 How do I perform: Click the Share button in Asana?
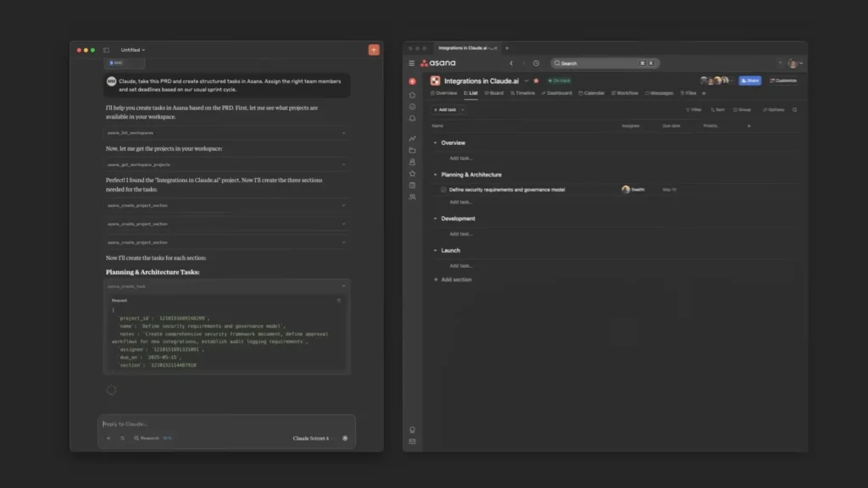tap(750, 80)
